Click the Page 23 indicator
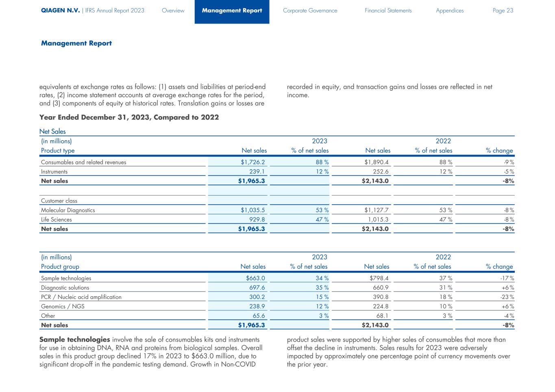Viewport: 555px width, 392px height. (503, 11)
